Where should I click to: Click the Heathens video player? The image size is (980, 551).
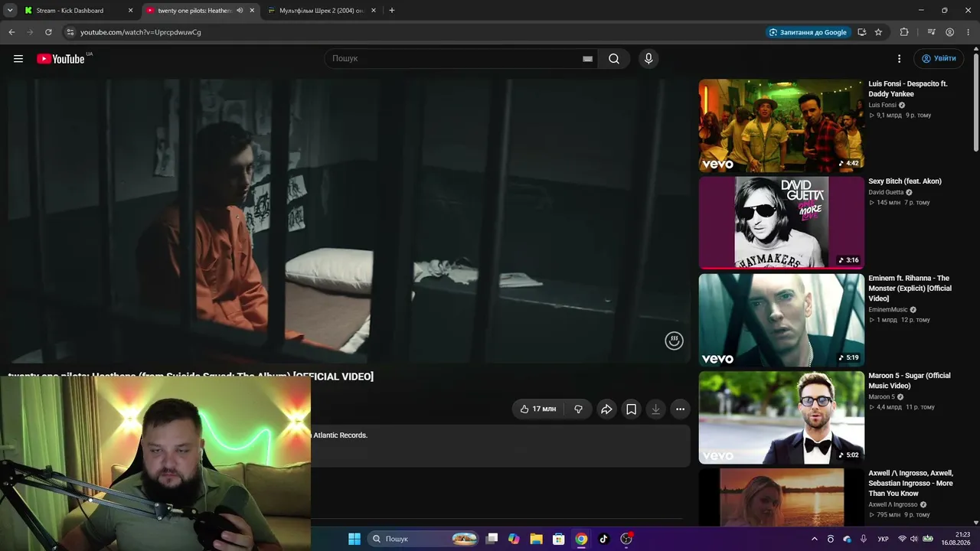(348, 221)
